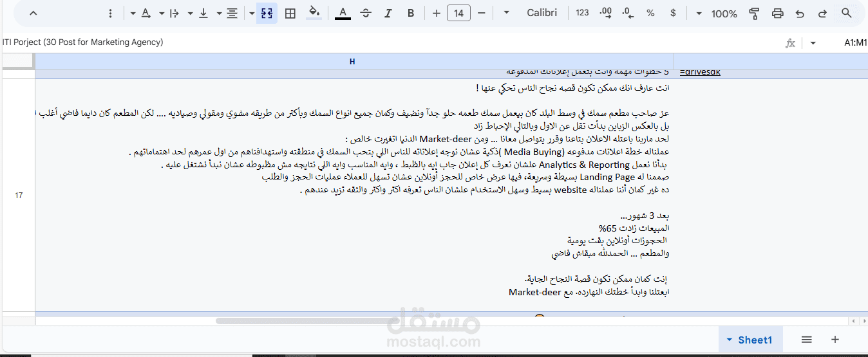Click the search menus magnifier icon

[847, 14]
